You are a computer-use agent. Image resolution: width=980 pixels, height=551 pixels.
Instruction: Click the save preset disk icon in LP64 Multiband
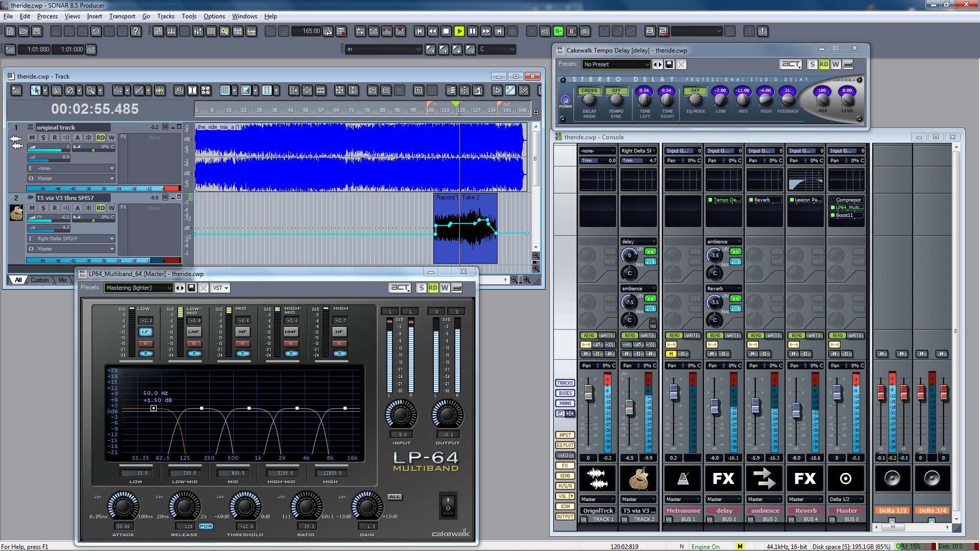pyautogui.click(x=191, y=288)
